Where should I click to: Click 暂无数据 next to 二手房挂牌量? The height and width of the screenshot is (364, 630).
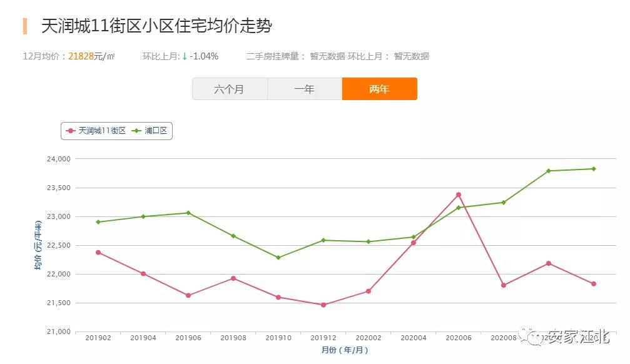327,56
